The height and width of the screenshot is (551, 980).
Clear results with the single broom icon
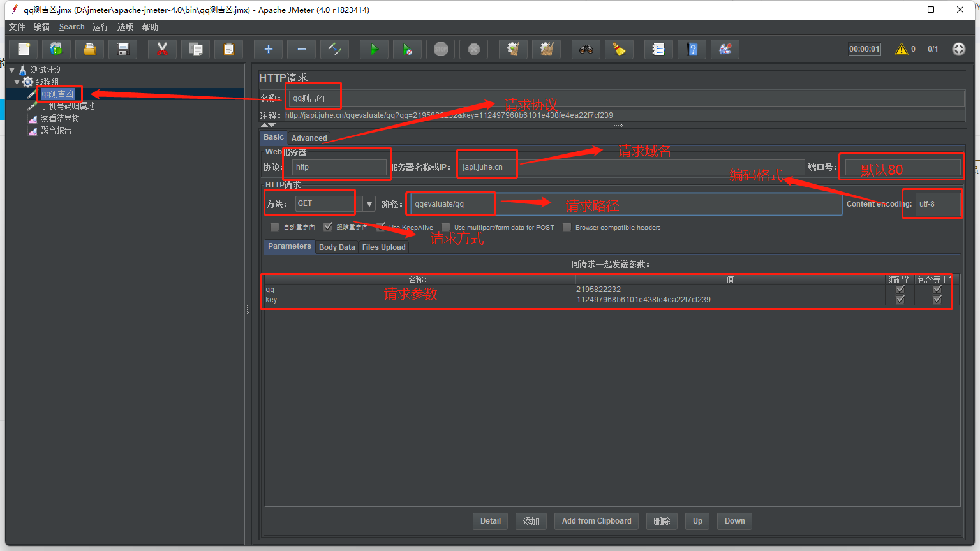coord(513,49)
